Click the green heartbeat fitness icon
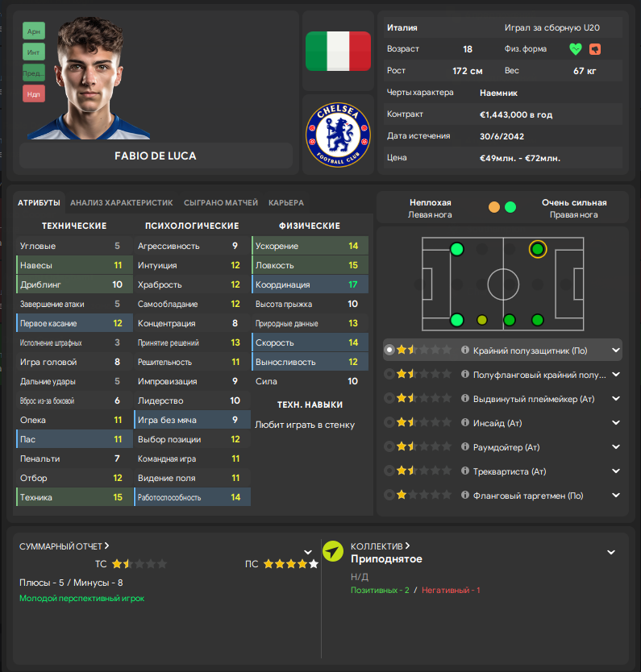This screenshot has height=672, width=641. point(575,49)
